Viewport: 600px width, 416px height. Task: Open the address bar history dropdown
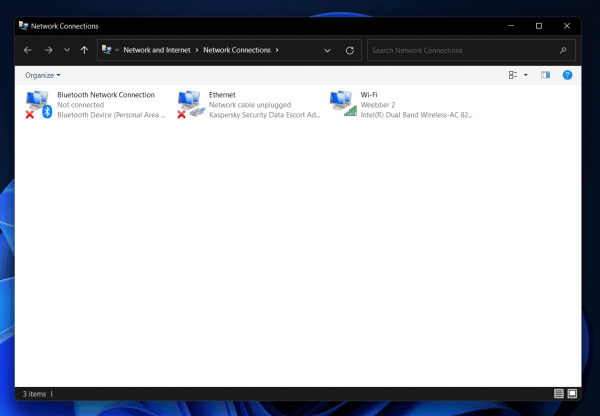[328, 49]
